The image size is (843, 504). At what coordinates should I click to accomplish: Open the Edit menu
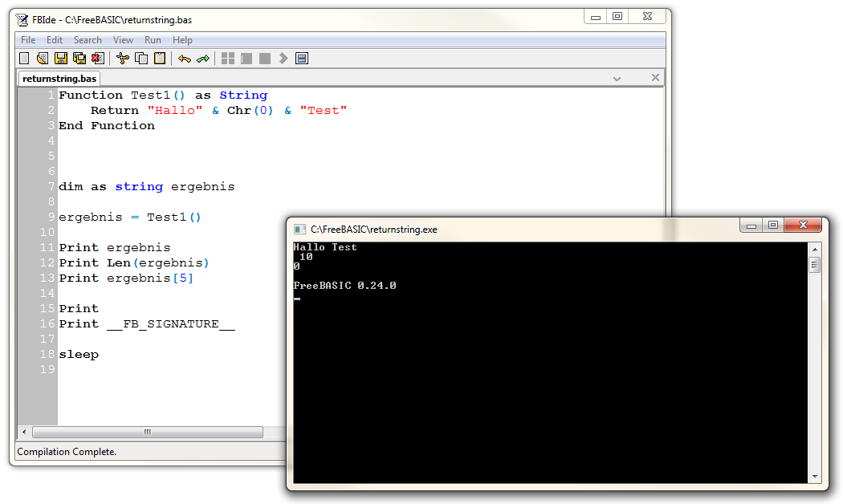point(55,40)
